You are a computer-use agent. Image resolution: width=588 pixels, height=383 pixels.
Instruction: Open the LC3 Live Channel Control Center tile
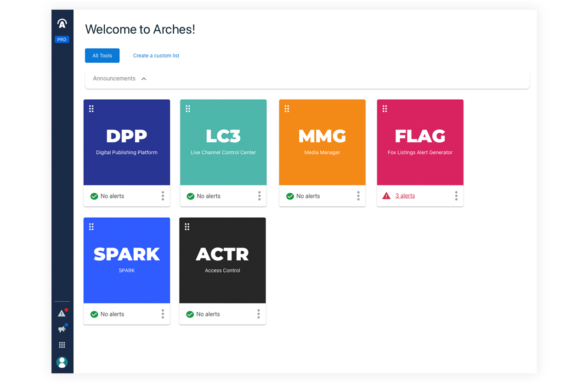click(x=223, y=142)
